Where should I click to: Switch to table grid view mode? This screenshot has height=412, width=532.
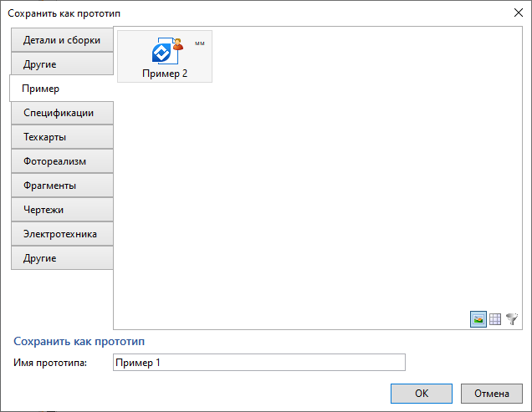click(x=495, y=318)
